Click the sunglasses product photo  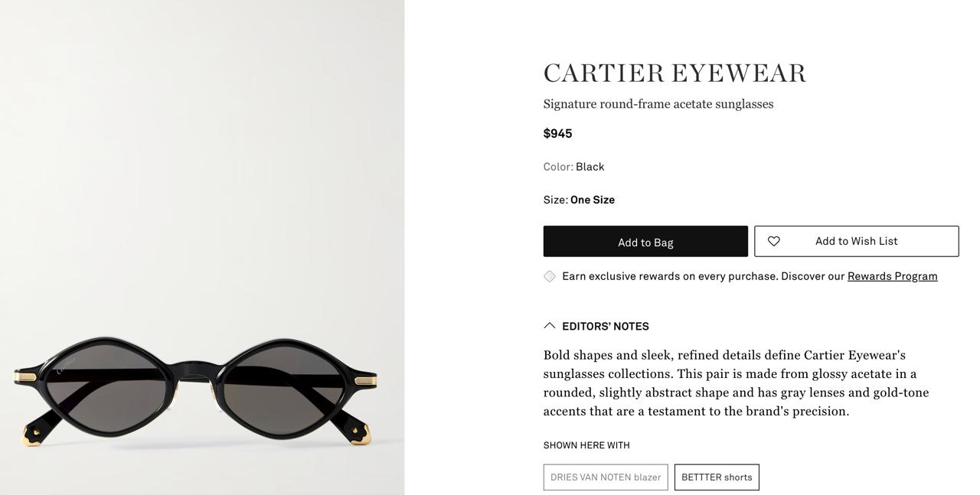202,247
